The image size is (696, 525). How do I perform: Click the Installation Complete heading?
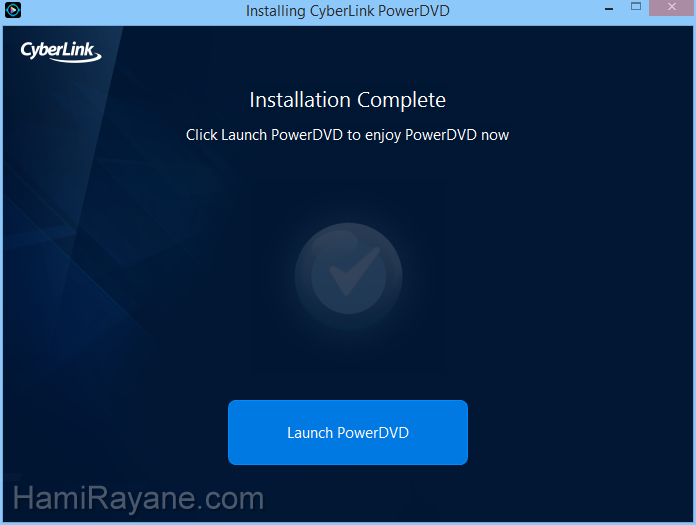(348, 100)
